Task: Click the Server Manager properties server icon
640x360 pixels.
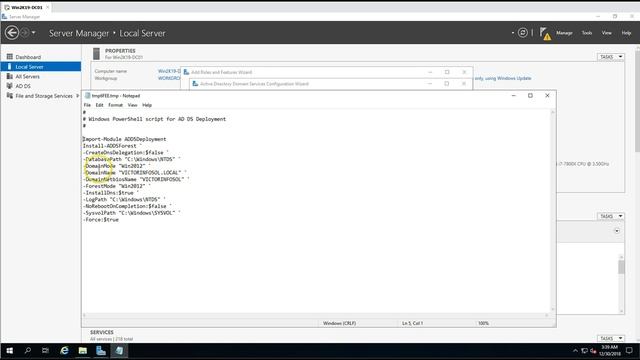Action: (x=96, y=54)
